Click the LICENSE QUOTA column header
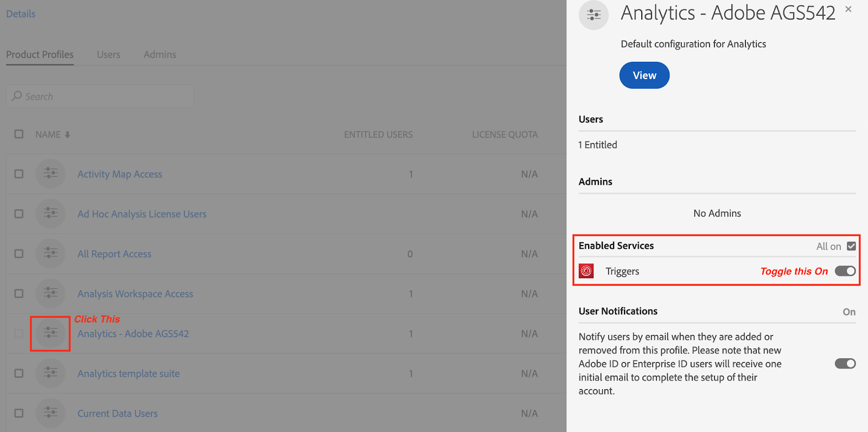Screen dimensions: 868x432 pos(505,134)
